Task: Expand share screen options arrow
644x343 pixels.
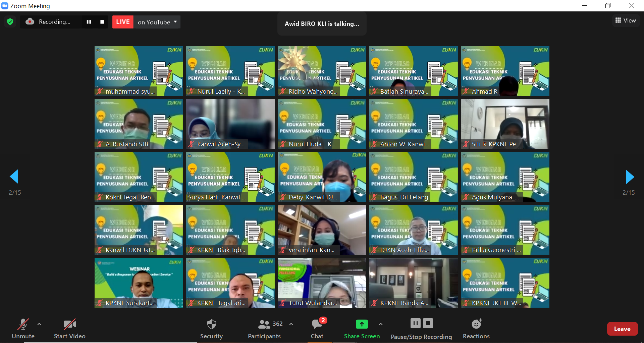Action: pos(380,324)
